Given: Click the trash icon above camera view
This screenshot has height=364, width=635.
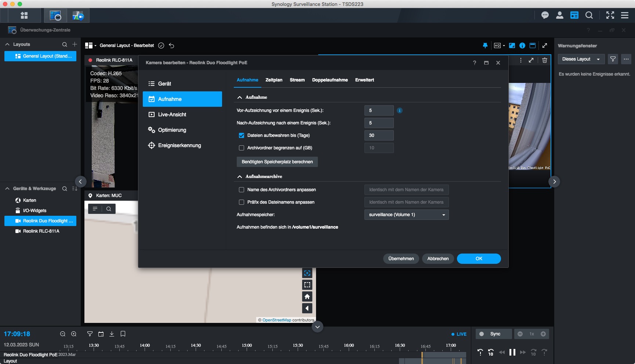Looking at the screenshot, I should (x=545, y=60).
